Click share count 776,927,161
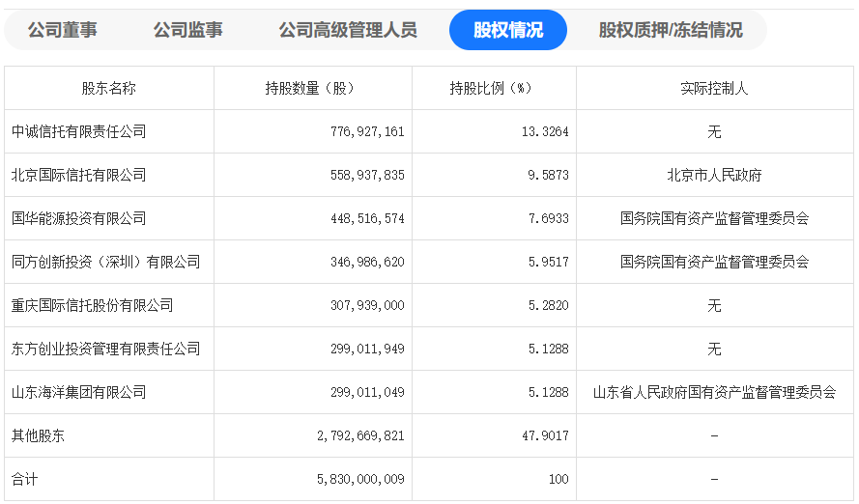859x504 pixels. coord(367,132)
